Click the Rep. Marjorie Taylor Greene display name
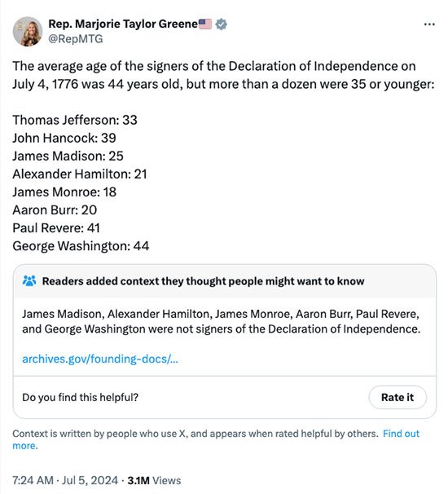This screenshot has width=448, height=494. click(x=123, y=24)
